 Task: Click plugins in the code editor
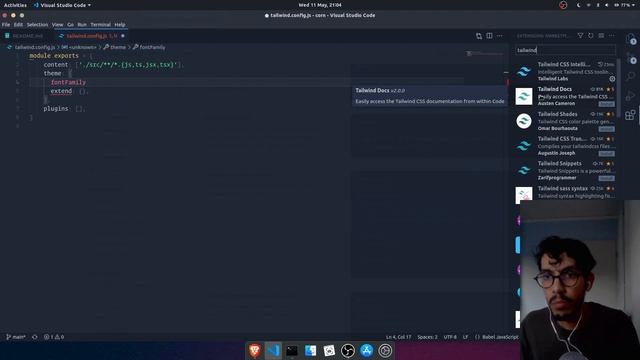point(56,109)
